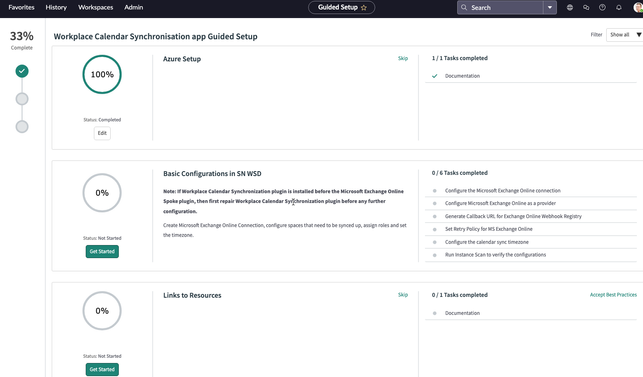Click the 33% Complete indicator
The image size is (643, 377).
point(22,40)
